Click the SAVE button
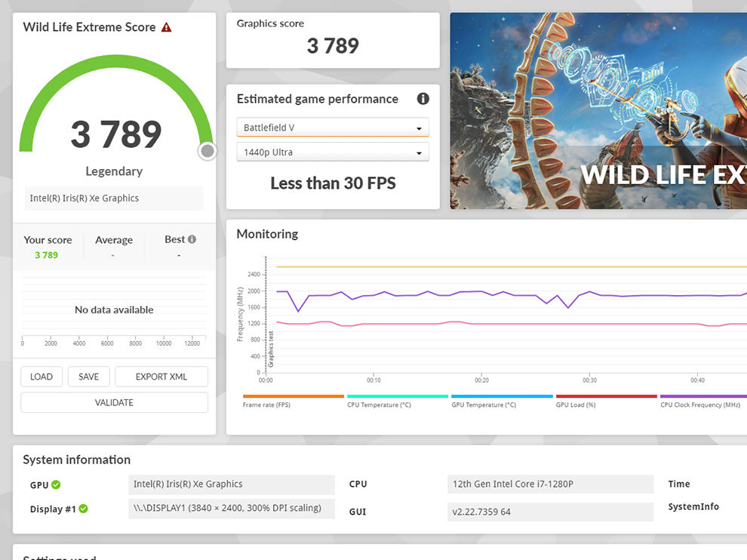The height and width of the screenshot is (560, 747). tap(88, 377)
